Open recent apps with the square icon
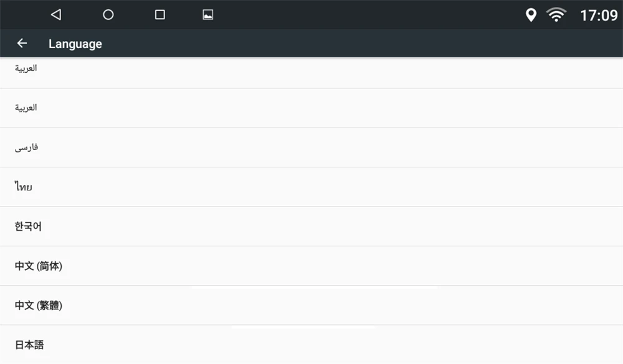The width and height of the screenshot is (623, 364). 159,15
